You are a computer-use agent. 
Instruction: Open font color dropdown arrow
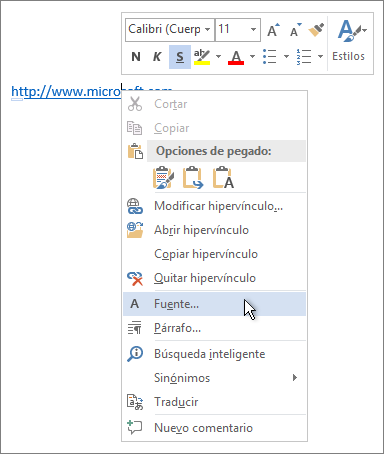point(252,57)
